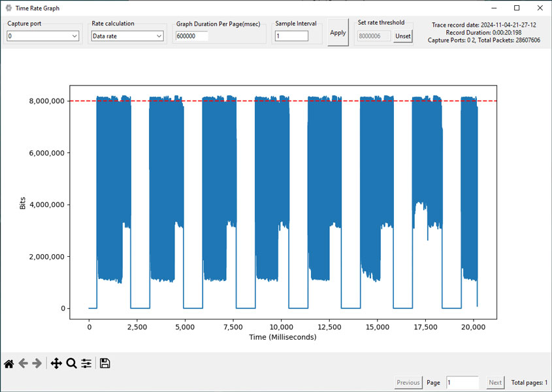Viewport: 552px width, 392px height.
Task: Click the Set rate threshold label
Action: pyautogui.click(x=381, y=23)
